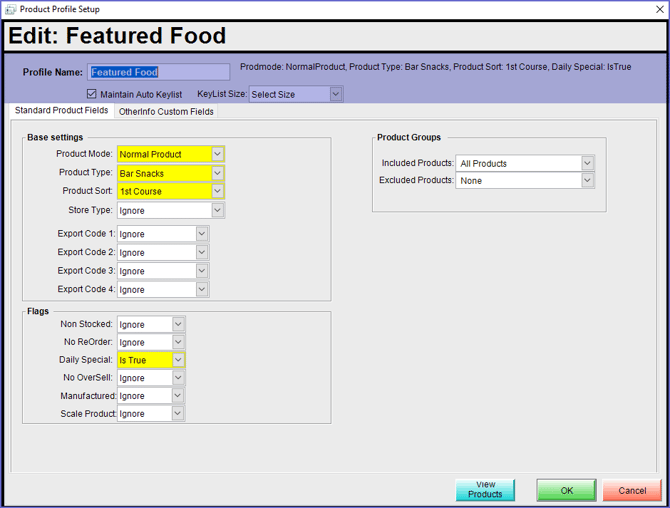
Task: Click the Product Profile Setup window icon
Action: (x=10, y=8)
